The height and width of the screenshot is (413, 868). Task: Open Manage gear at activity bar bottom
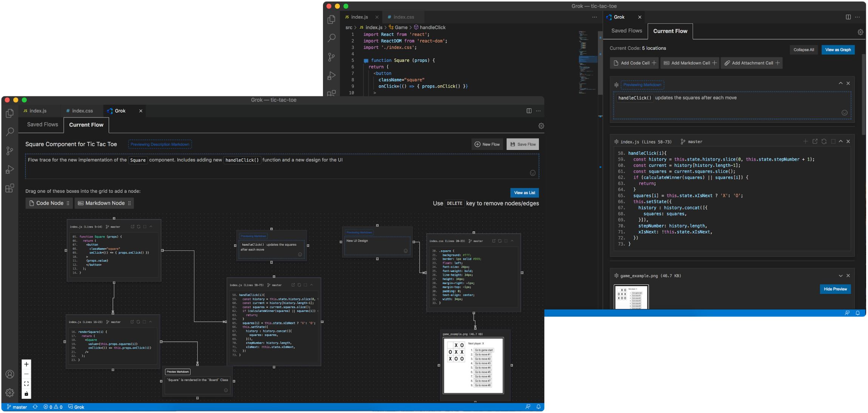pyautogui.click(x=10, y=393)
